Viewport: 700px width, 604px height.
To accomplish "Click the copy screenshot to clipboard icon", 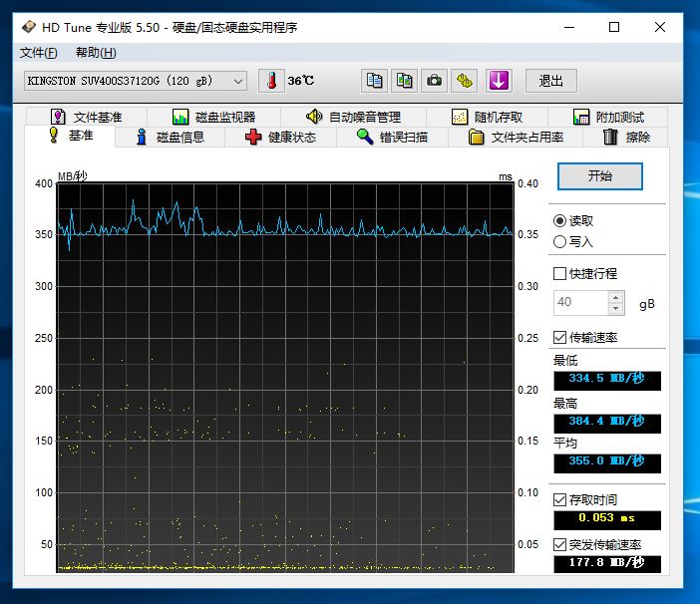I will (x=404, y=81).
